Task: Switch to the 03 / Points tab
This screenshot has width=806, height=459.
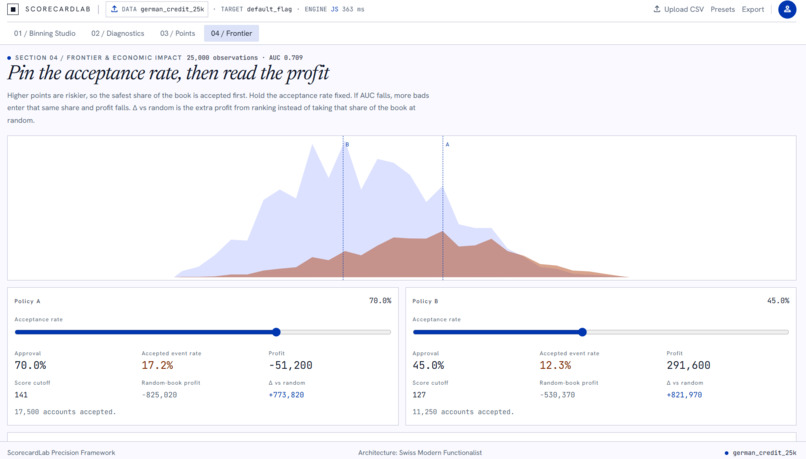Action: point(177,33)
